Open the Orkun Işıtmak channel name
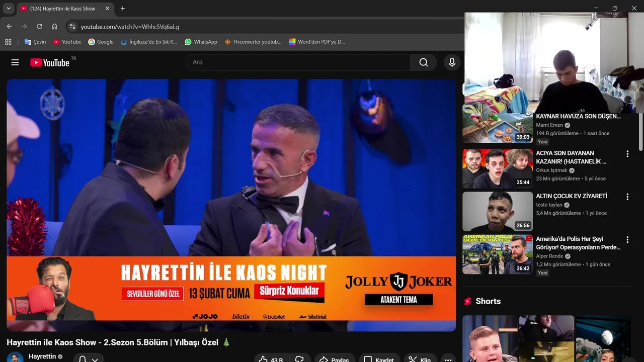The width and height of the screenshot is (644, 362). 551,170
